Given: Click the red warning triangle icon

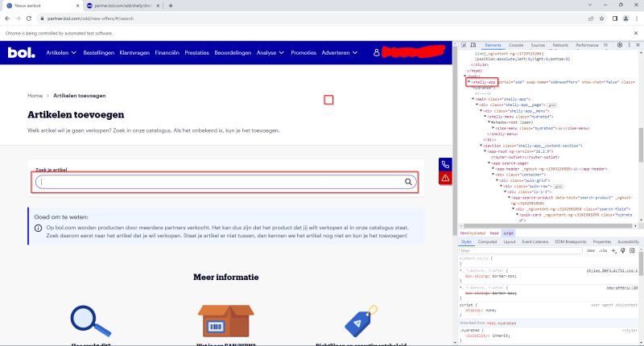Looking at the screenshot, I should (445, 178).
